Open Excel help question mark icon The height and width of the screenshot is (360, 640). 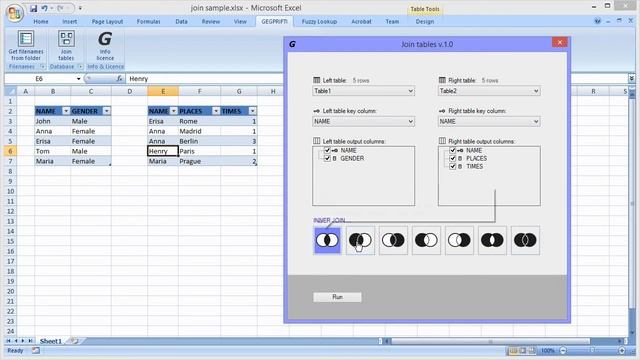pos(598,21)
